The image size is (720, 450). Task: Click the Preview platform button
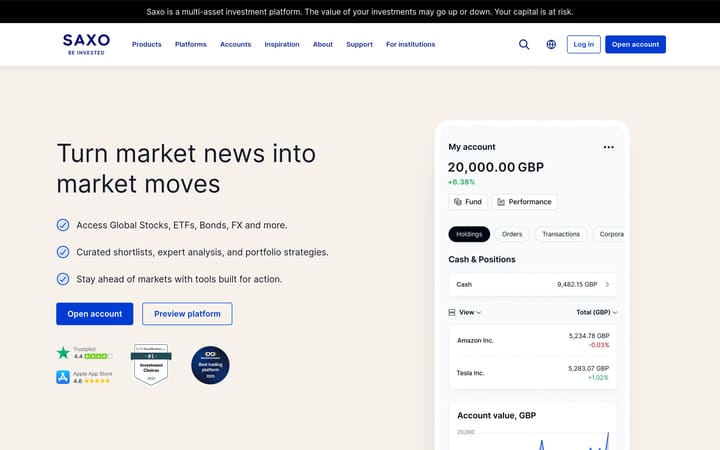187,314
